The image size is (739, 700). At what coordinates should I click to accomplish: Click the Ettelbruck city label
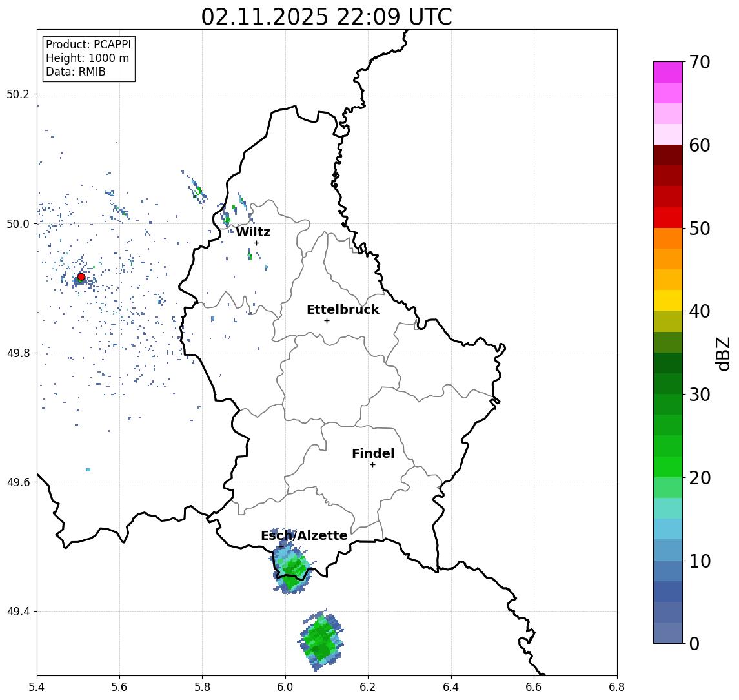pos(343,309)
